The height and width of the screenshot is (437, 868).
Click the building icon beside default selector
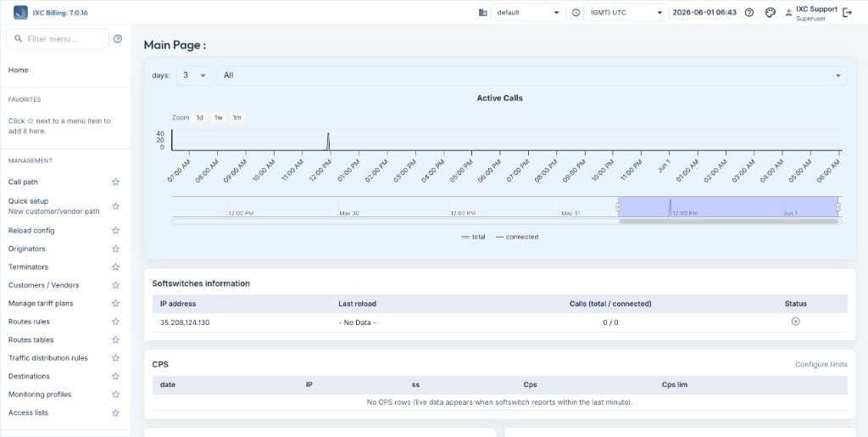pyautogui.click(x=482, y=12)
